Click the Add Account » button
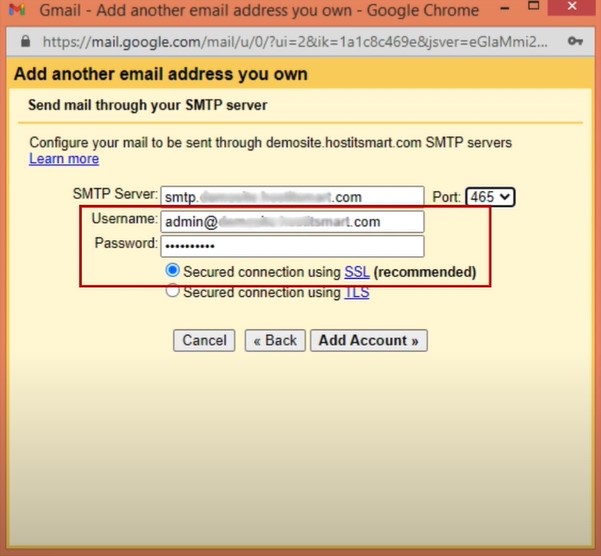The width and height of the screenshot is (601, 556). pyautogui.click(x=369, y=340)
